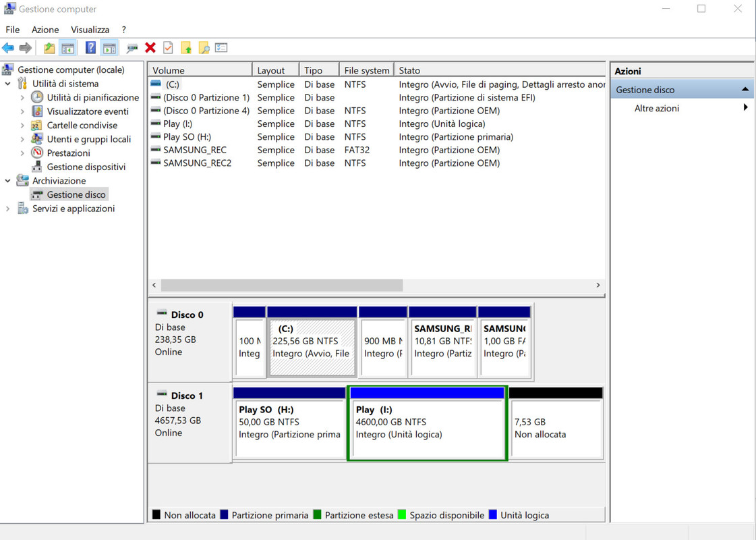Click the gray Forward arrow in toolbar
The image size is (756, 540).
tap(26, 48)
